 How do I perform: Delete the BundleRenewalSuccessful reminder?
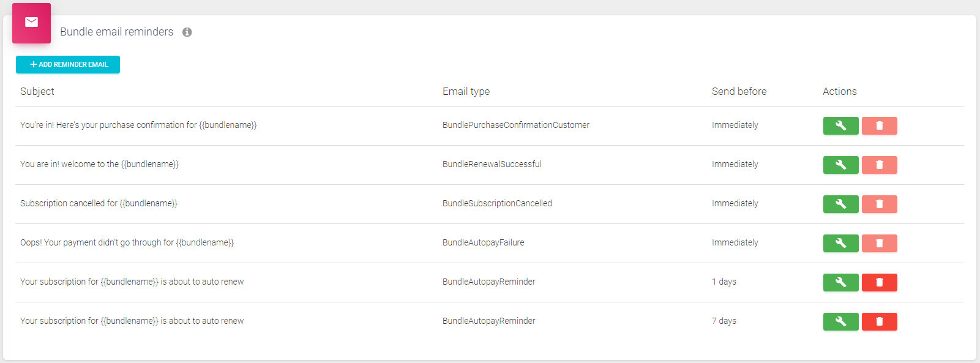pyautogui.click(x=879, y=165)
